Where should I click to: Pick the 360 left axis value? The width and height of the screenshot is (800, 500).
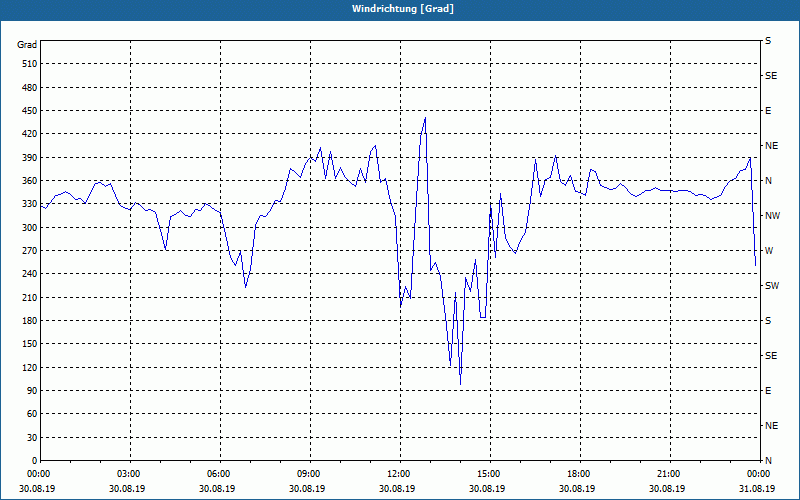(29, 181)
